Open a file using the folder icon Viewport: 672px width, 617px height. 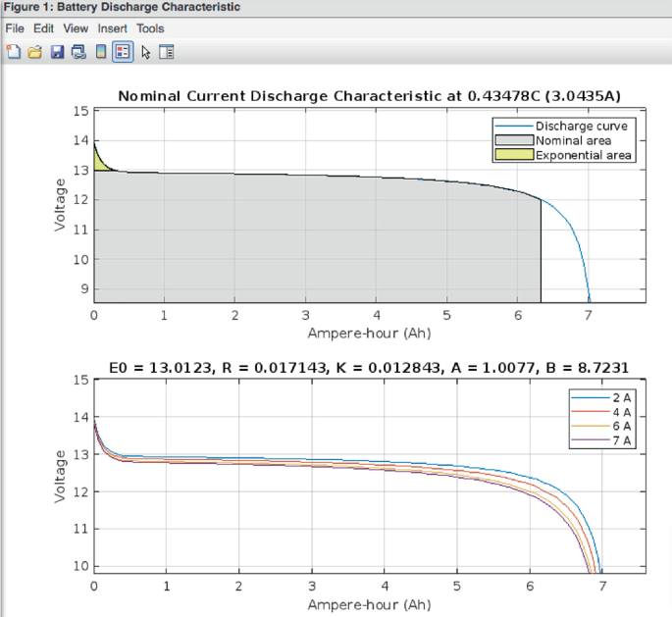coord(35,52)
